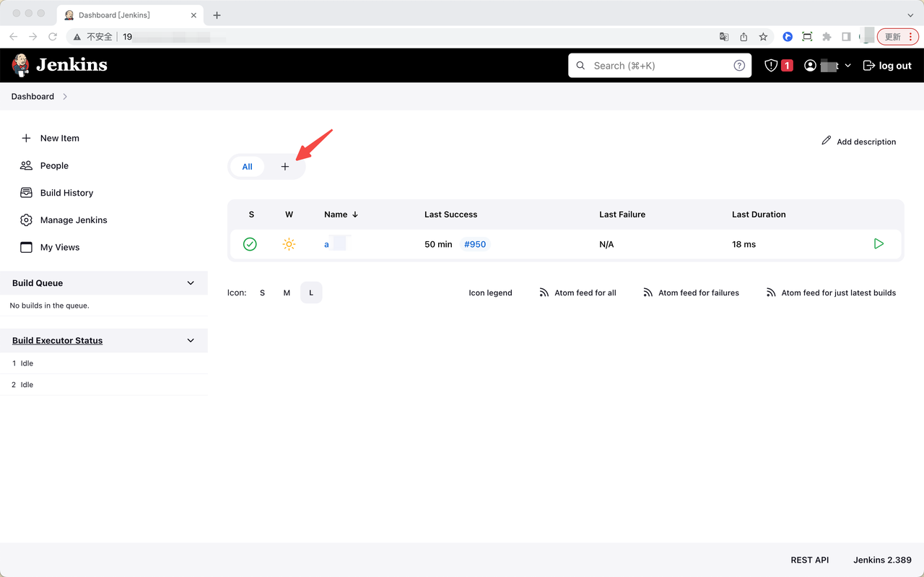Click the search help question mark icon

point(739,66)
